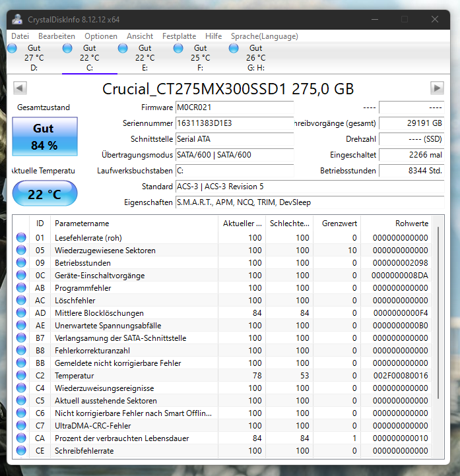Select the F: drive tab
Image resolution: width=460 pixels, height=476 pixels.
[x=200, y=57]
